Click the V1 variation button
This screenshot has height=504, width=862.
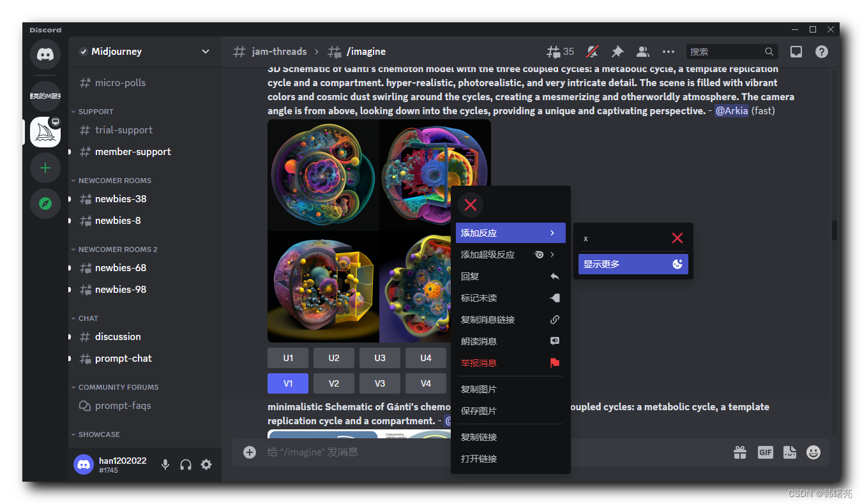[x=288, y=383]
